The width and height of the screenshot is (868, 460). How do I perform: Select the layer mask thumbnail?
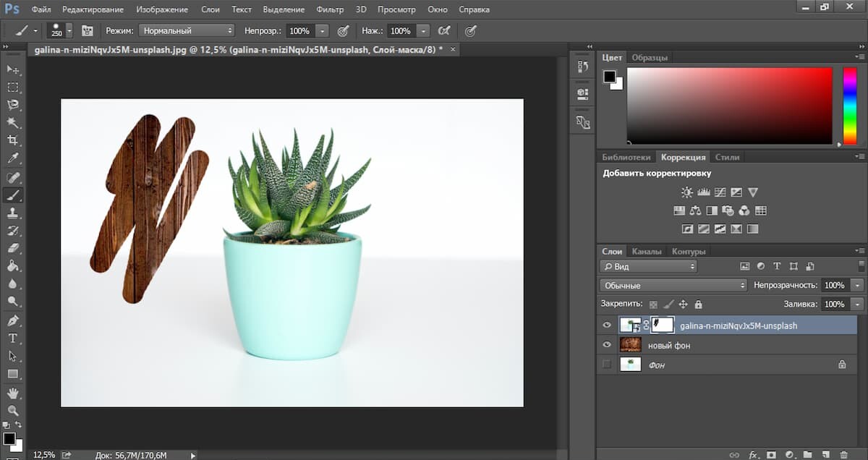(x=663, y=325)
